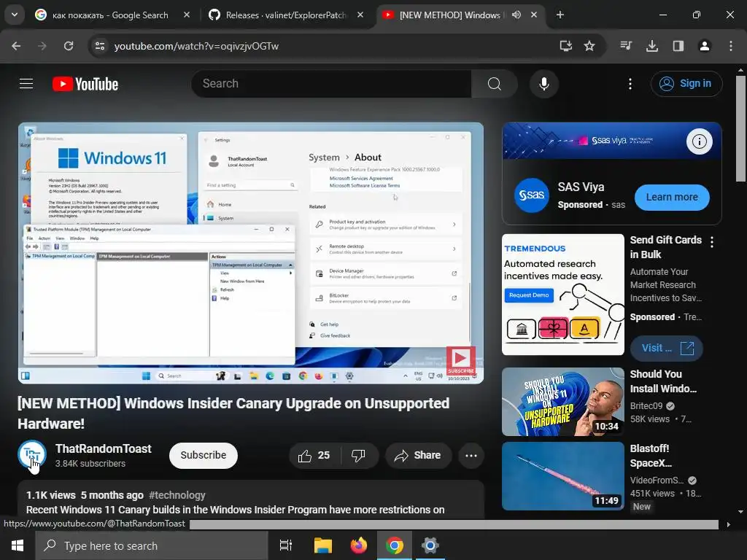This screenshot has width=747, height=560.
Task: Click the address bar URL
Action: click(x=196, y=46)
